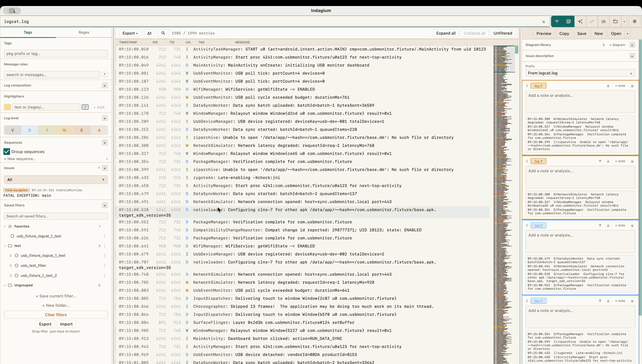Open the kebab menu for usb_test_filter
This screenshot has width=642, height=364.
coord(105,266)
